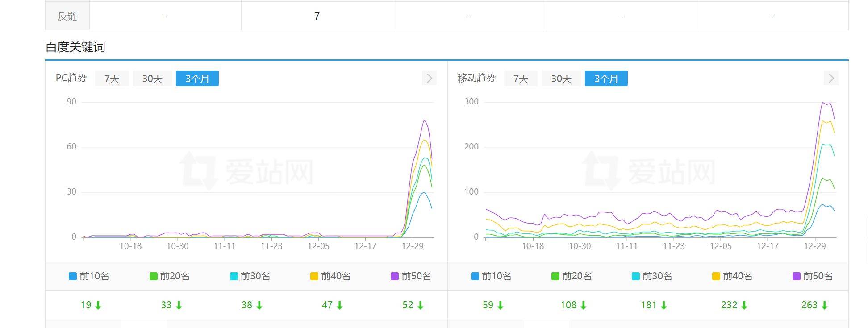868x328 pixels.
Task: Click the 反链 value 7 cell
Action: coord(317,16)
